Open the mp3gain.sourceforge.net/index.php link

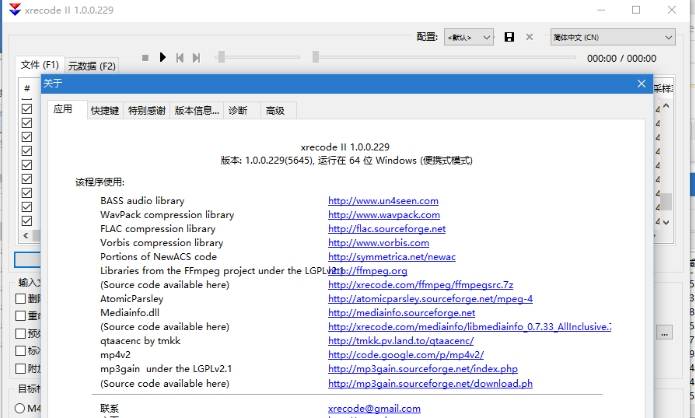(423, 369)
